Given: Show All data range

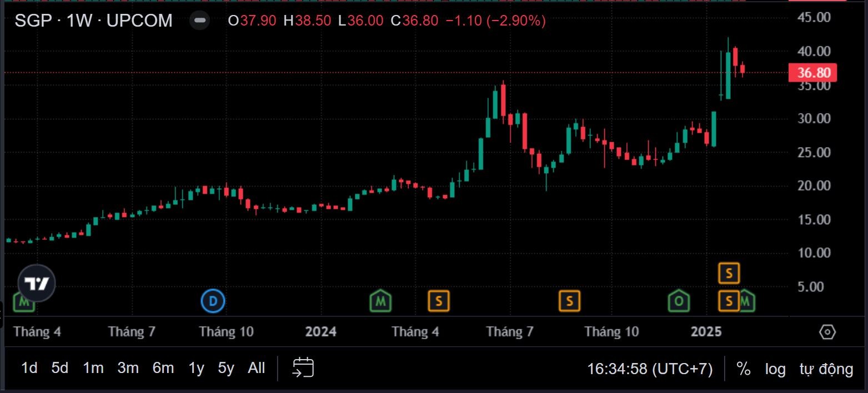Looking at the screenshot, I should (x=256, y=367).
